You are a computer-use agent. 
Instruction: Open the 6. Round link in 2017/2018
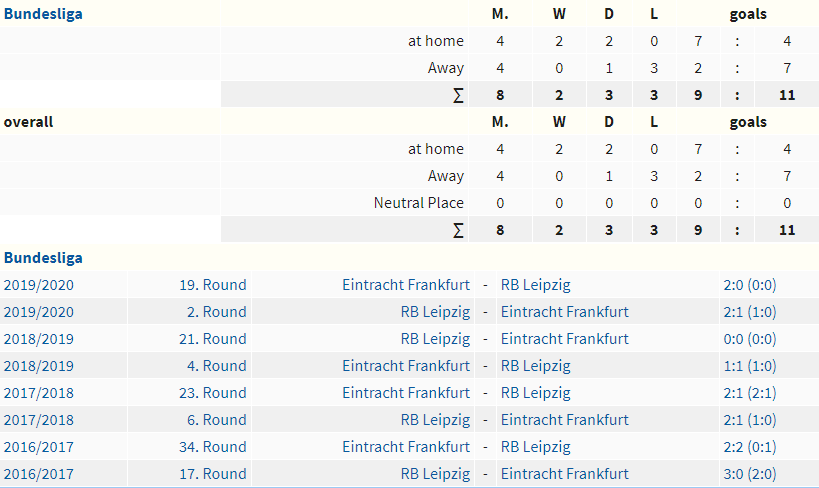click(216, 420)
